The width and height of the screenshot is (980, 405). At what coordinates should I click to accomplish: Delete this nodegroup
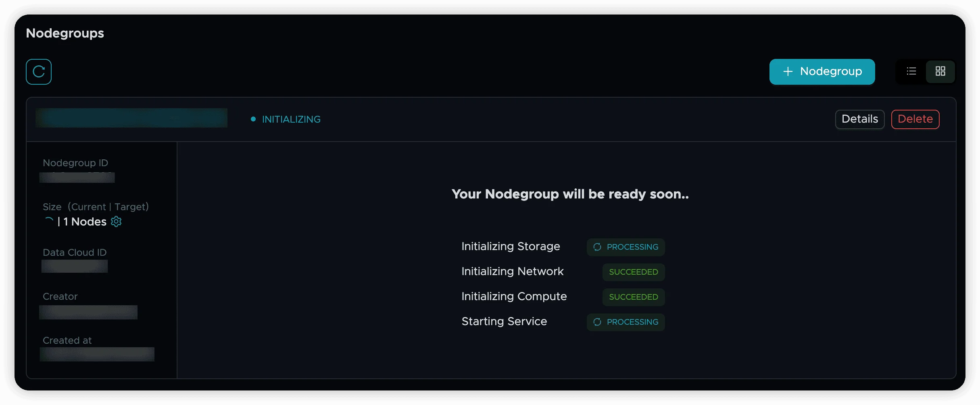coord(915,119)
